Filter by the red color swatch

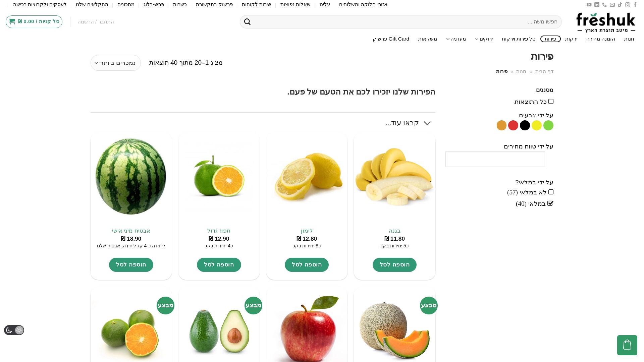(513, 125)
